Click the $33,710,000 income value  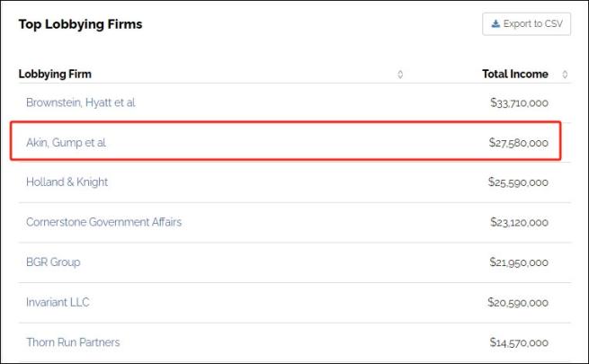click(519, 103)
